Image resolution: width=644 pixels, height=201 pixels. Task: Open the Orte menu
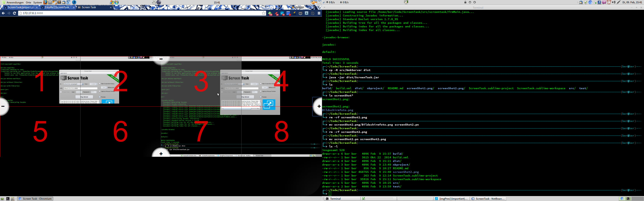coord(29,2)
